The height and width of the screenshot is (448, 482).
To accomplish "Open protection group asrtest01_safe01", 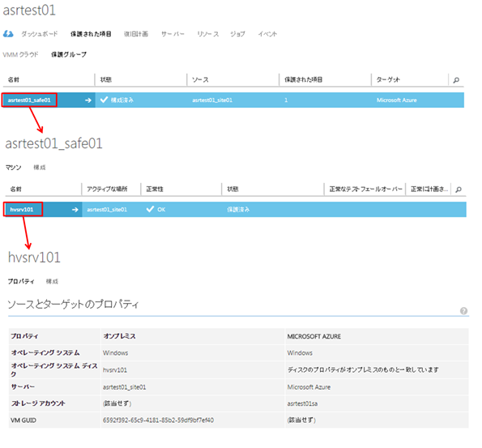I will pyautogui.click(x=29, y=100).
